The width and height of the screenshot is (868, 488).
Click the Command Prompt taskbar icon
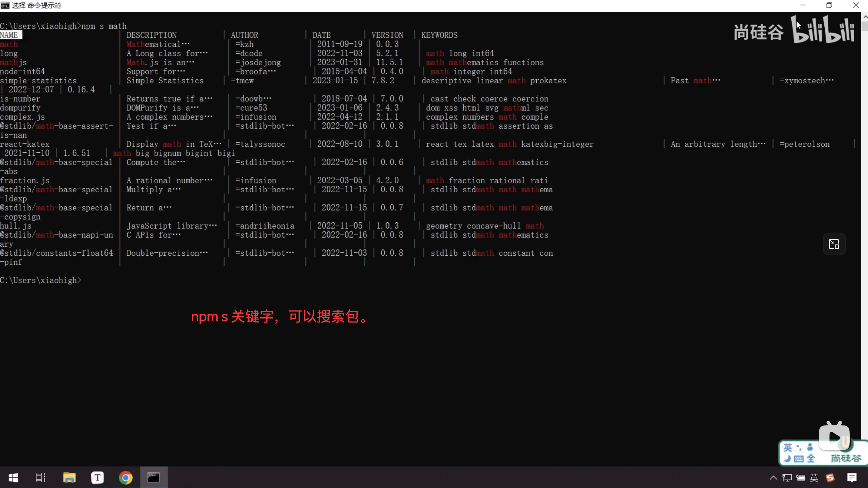point(154,477)
